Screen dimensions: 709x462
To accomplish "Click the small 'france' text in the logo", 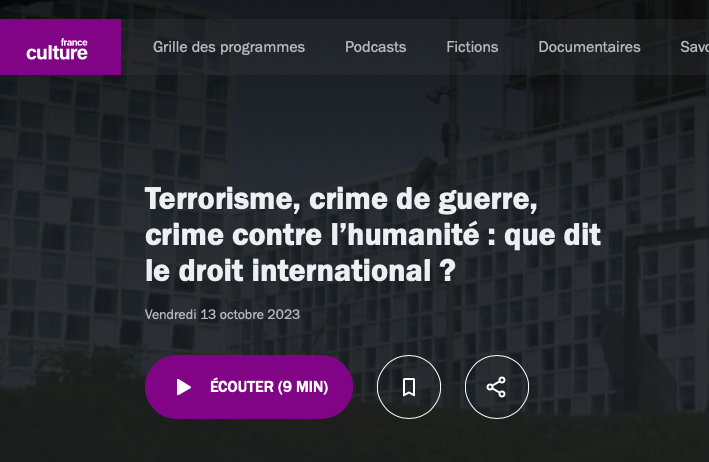I will coord(74,42).
